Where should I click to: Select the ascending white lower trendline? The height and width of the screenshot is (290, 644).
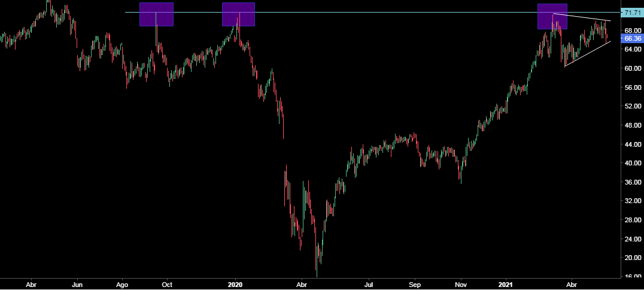pos(588,53)
